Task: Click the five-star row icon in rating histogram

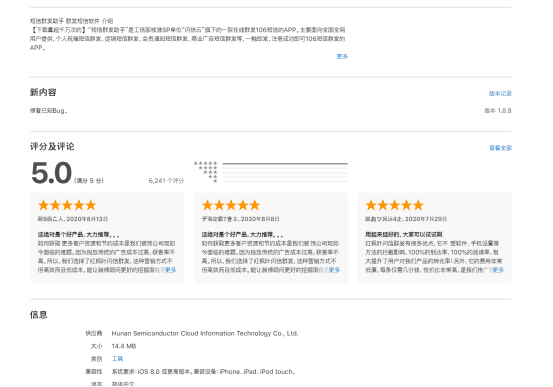Action: pyautogui.click(x=206, y=163)
